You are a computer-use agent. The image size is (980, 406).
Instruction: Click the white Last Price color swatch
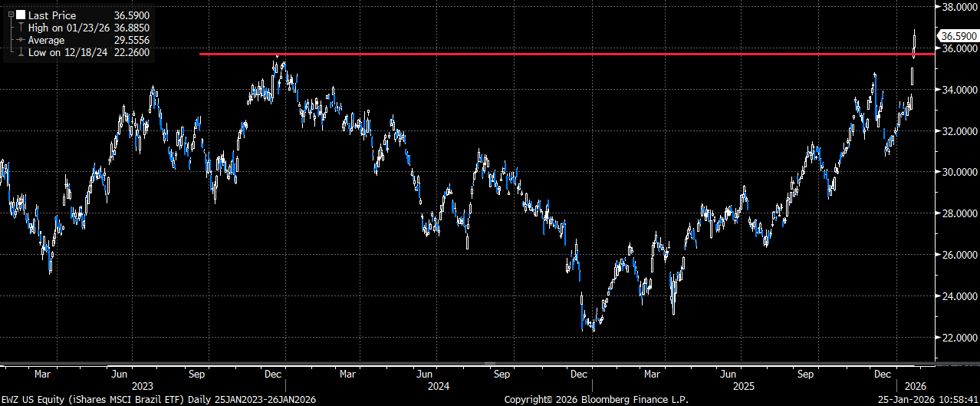click(x=21, y=15)
